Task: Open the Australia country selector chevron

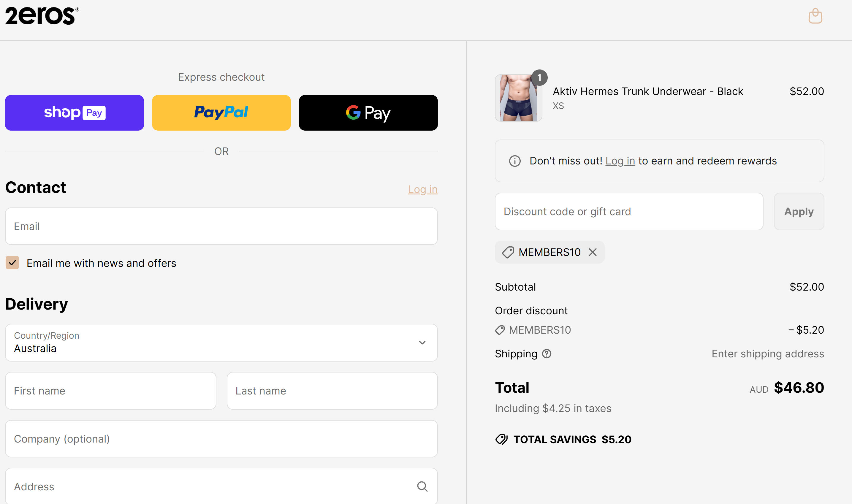Action: [x=422, y=342]
